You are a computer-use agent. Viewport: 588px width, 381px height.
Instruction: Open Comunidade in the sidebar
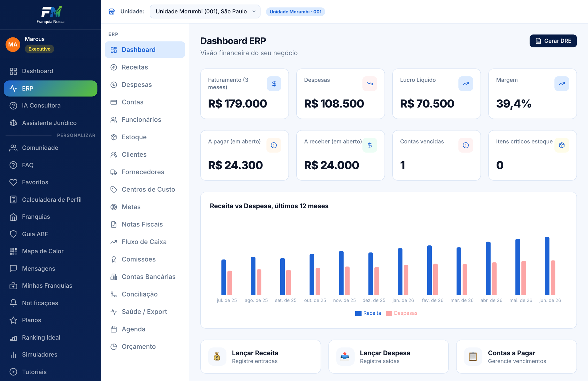(x=51, y=148)
